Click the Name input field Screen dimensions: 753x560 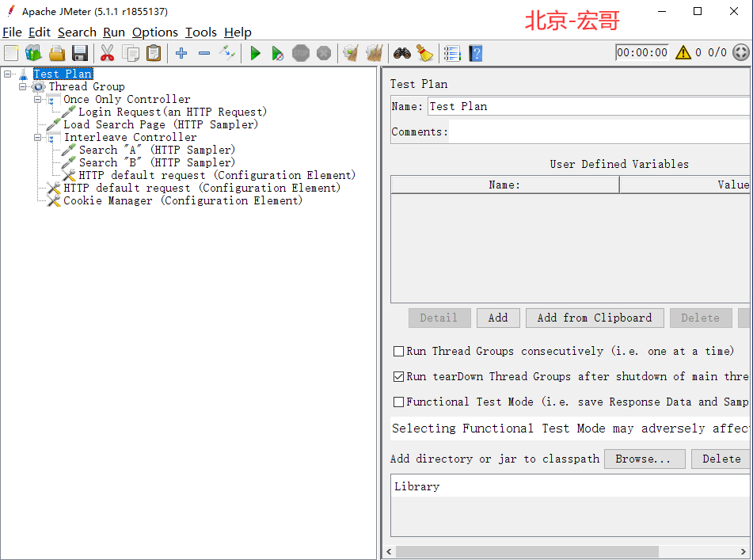589,107
